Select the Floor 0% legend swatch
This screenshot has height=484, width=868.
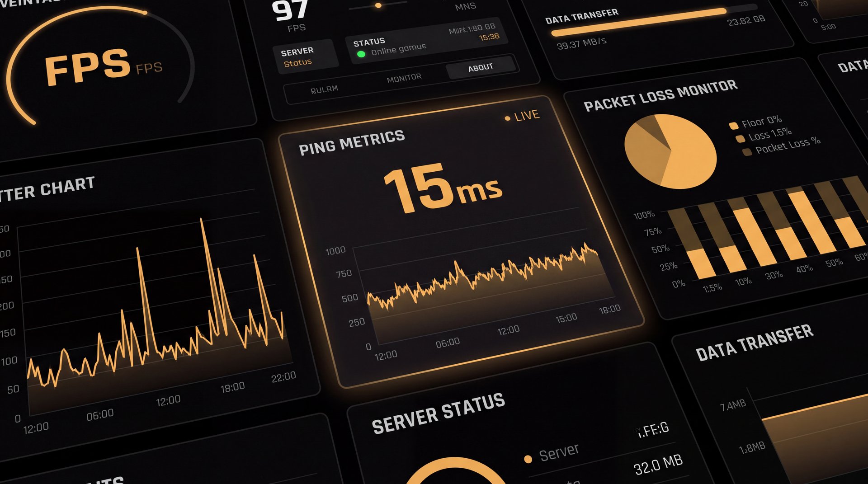click(x=734, y=125)
